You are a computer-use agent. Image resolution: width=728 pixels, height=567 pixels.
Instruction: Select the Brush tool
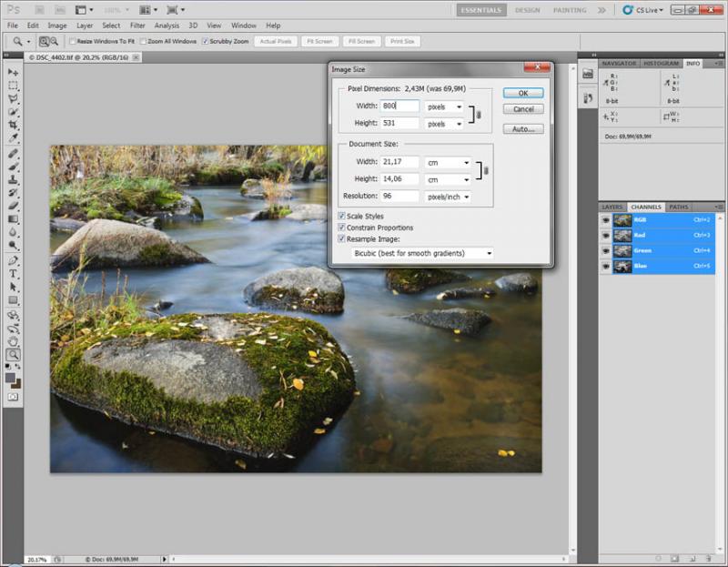pos(13,167)
